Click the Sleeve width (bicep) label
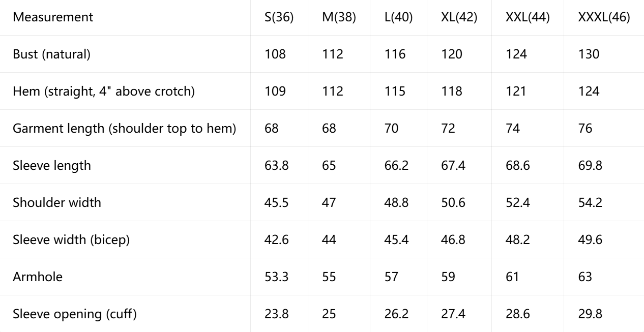 71,240
